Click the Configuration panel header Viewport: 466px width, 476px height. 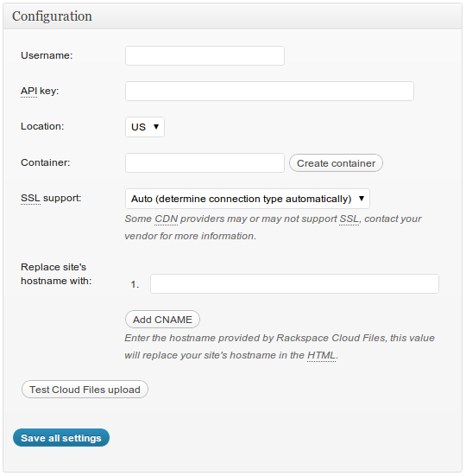coord(233,16)
